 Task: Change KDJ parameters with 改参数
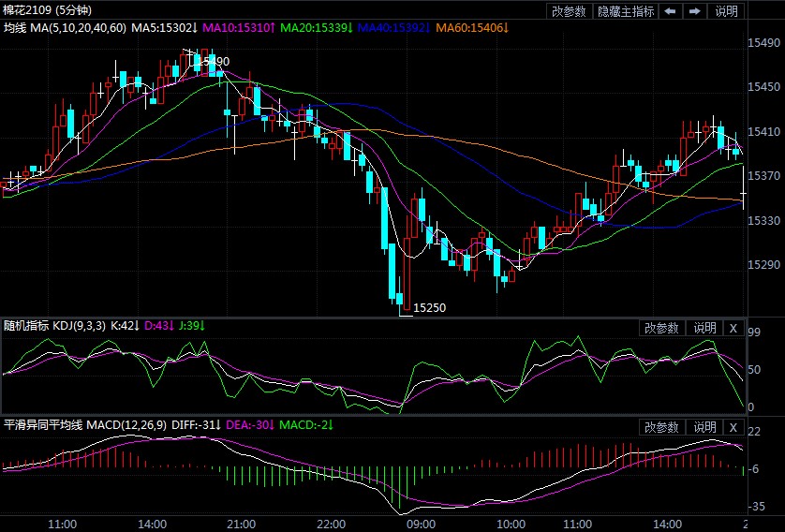661,328
